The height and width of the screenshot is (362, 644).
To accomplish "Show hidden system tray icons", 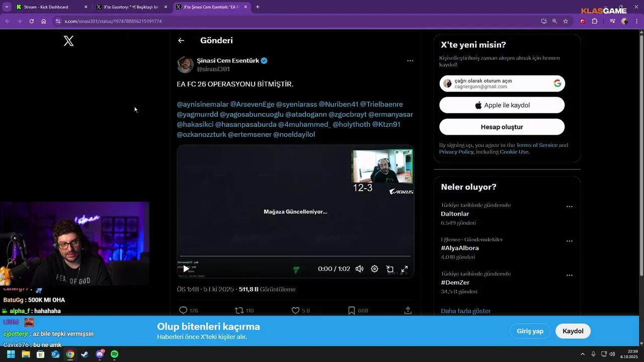I will pyautogui.click(x=583, y=354).
